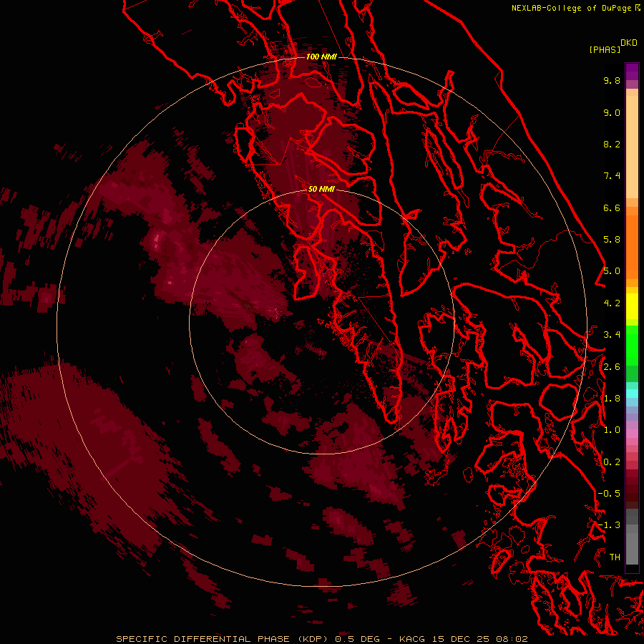Click the 9.0 value on the color scale
Screen dimensions: 644x644
(612, 112)
